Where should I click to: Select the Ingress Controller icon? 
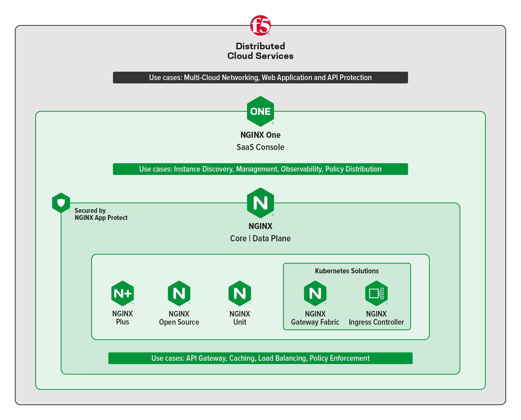tap(376, 293)
